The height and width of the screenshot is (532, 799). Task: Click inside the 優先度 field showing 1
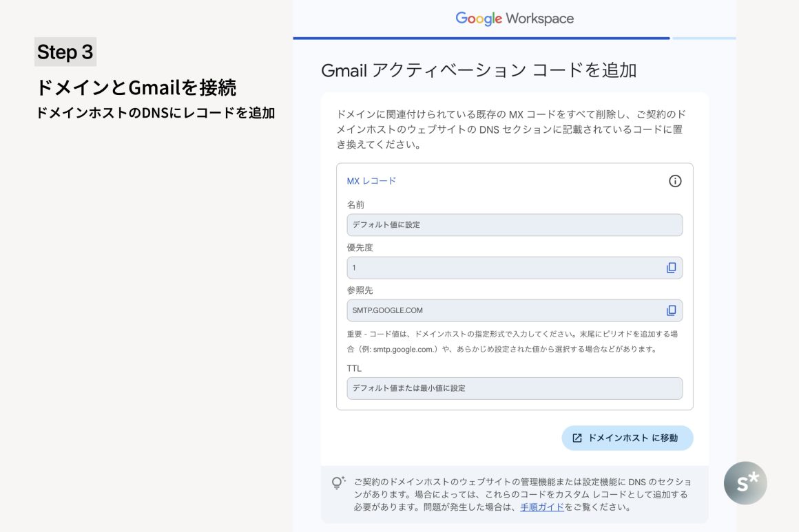(x=503, y=268)
